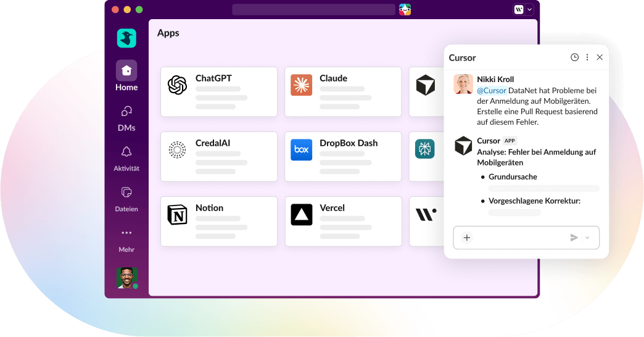Close the Cursor panel

(x=600, y=57)
